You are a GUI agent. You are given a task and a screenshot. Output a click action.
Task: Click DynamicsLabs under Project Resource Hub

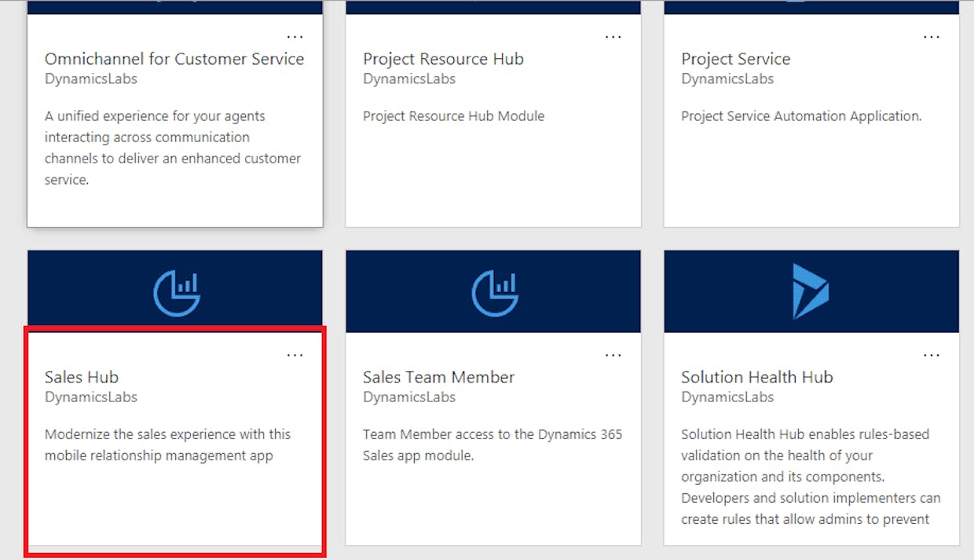pyautogui.click(x=409, y=79)
